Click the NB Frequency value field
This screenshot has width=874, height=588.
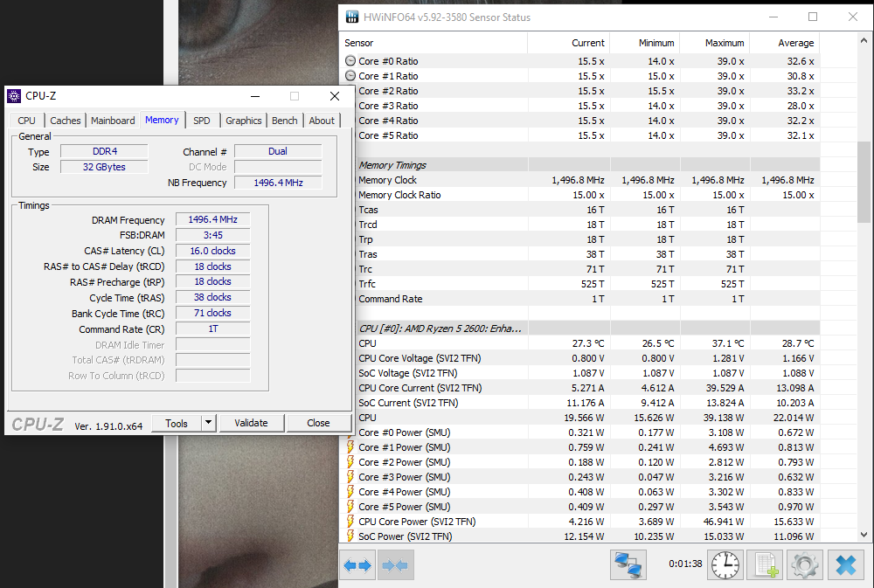[x=278, y=183]
